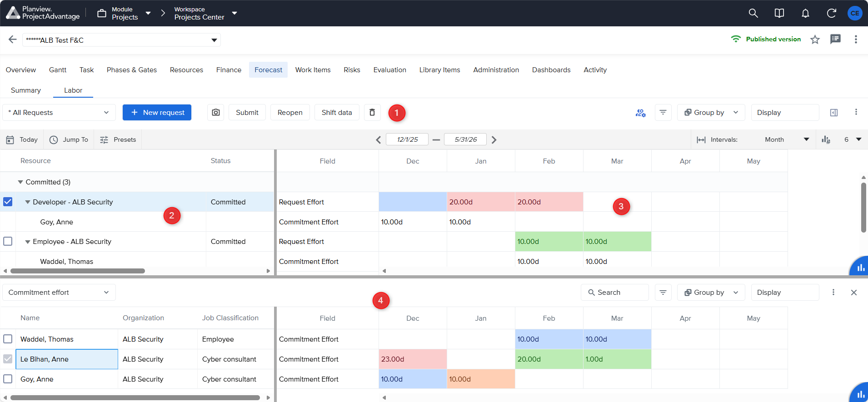Switch to the Gantt tab
868x402 pixels.
click(58, 70)
